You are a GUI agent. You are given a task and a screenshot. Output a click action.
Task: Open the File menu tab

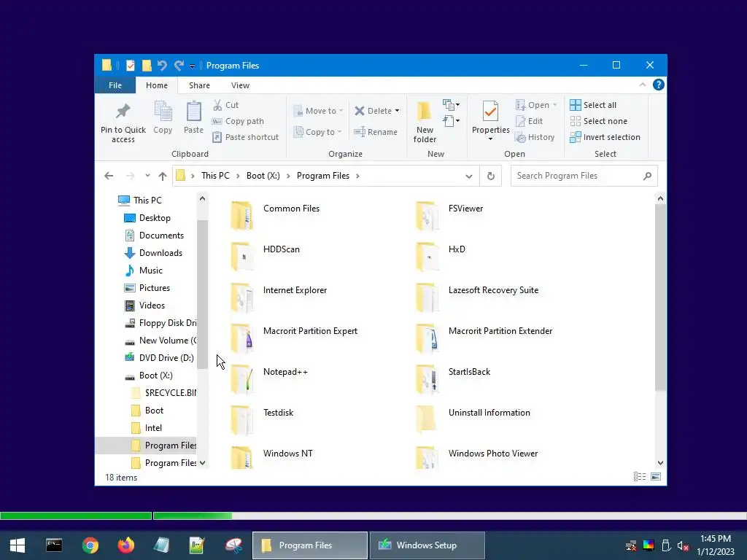(x=115, y=85)
